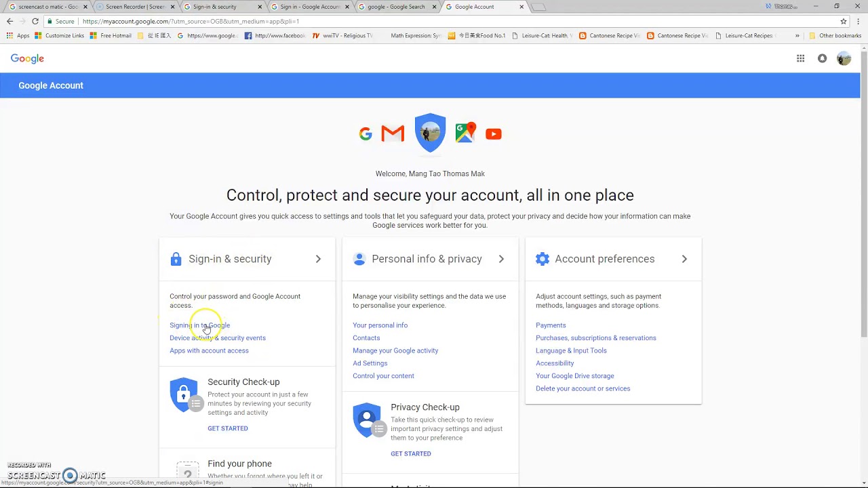The height and width of the screenshot is (488, 868).
Task: Click the Google Maps pin icon
Action: coord(466,132)
